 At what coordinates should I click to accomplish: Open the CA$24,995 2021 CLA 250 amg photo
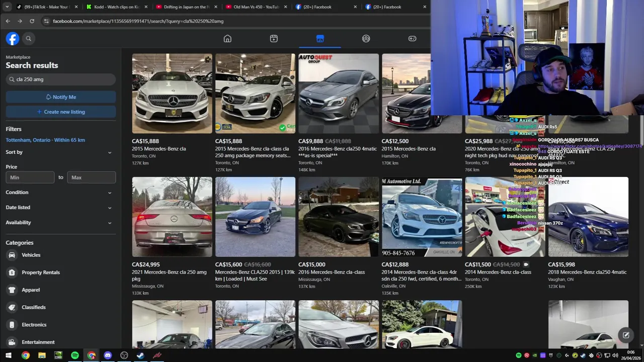[x=172, y=217]
